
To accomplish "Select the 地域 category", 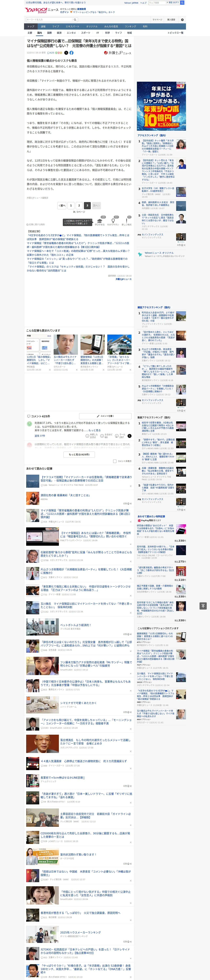I will [130, 33].
